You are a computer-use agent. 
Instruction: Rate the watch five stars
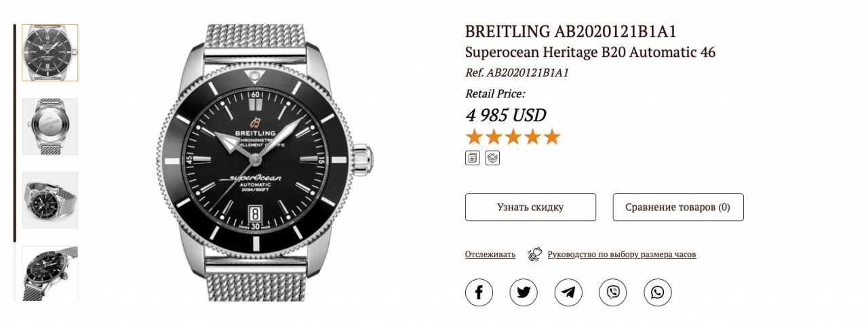point(552,137)
